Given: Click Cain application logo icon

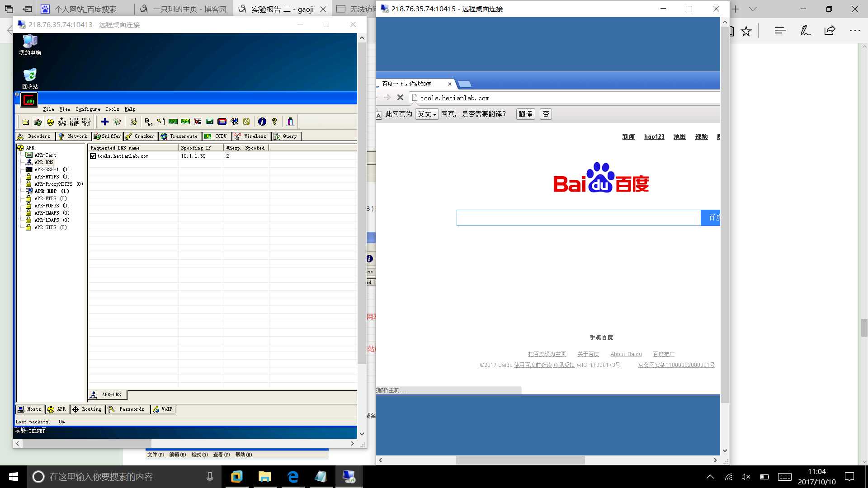Looking at the screenshot, I should [29, 100].
